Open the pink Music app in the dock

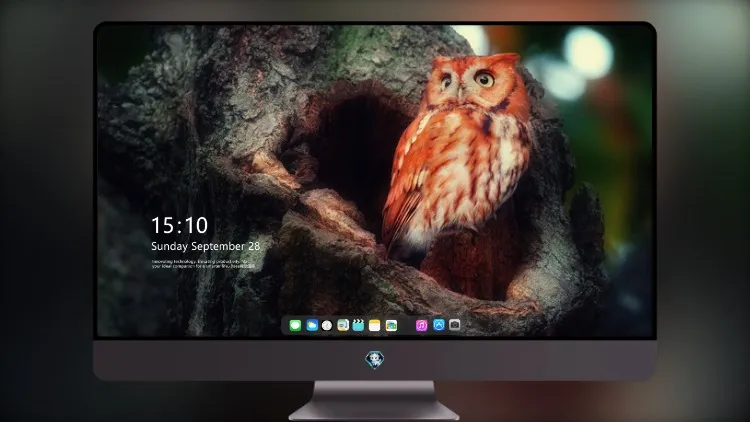point(421,325)
